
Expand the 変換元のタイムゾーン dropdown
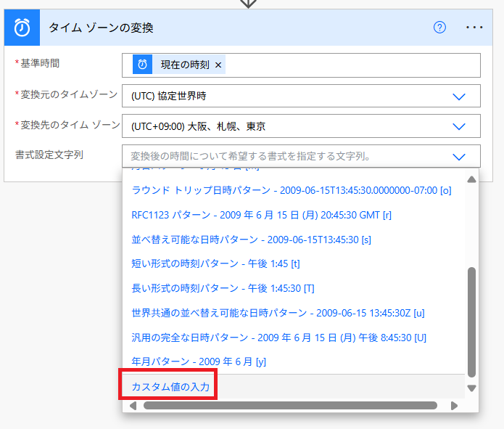tap(458, 96)
